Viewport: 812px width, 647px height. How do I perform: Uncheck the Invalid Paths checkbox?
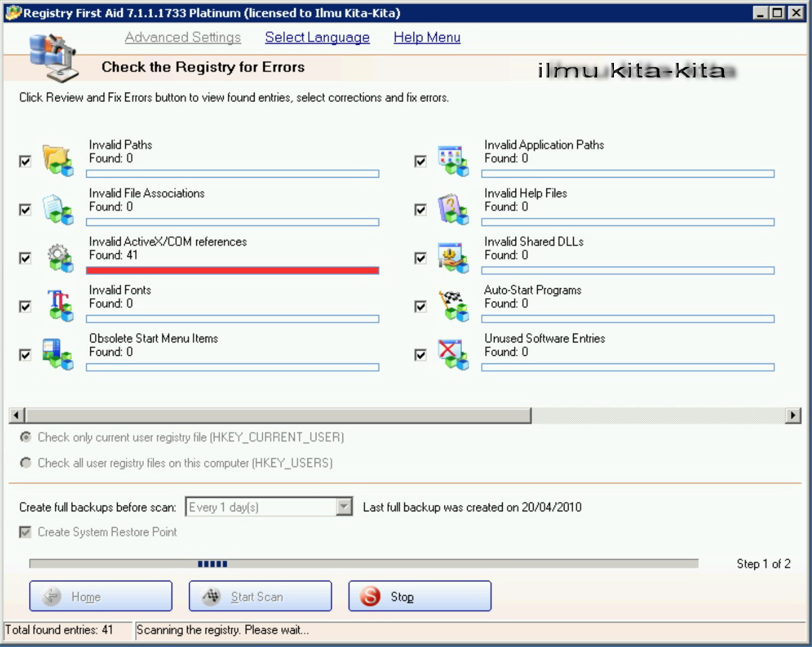[x=25, y=161]
